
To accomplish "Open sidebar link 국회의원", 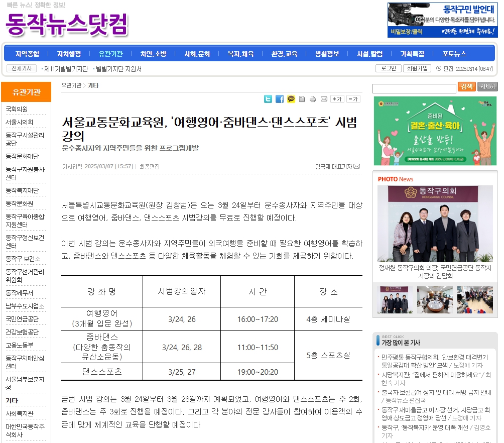I will pyautogui.click(x=17, y=109).
